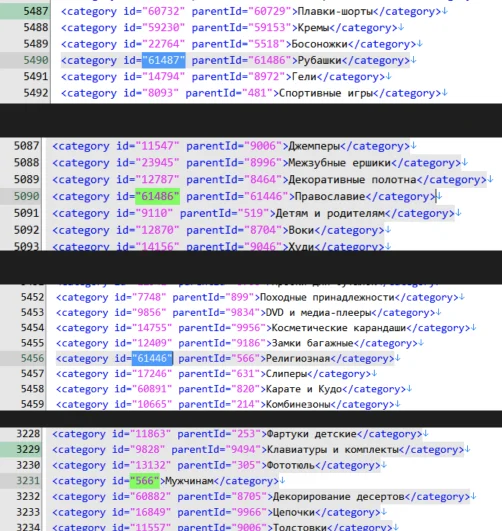Click line number 3228

28,434
